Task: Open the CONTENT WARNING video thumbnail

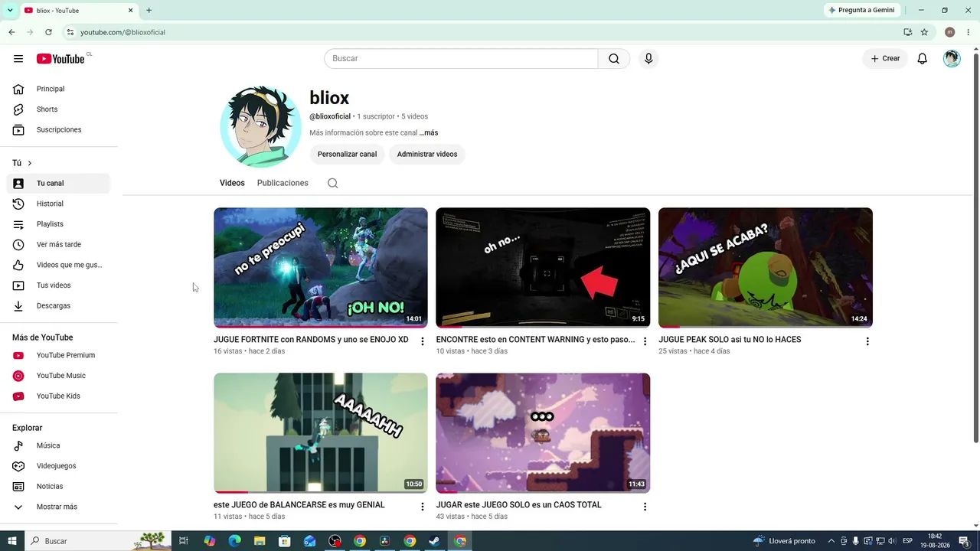Action: click(543, 268)
